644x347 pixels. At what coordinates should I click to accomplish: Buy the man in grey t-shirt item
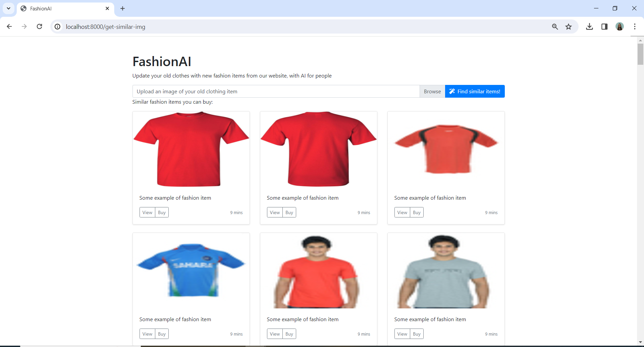[x=417, y=334]
